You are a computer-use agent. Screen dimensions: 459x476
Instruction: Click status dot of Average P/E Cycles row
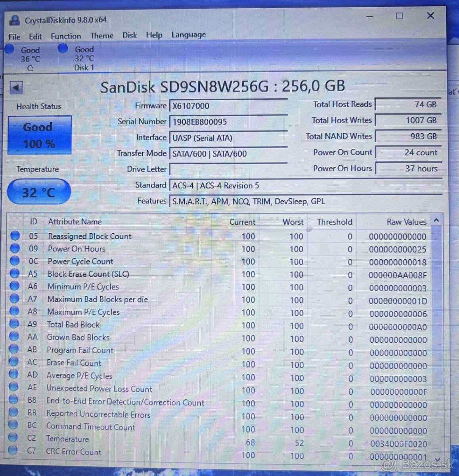[13, 374]
